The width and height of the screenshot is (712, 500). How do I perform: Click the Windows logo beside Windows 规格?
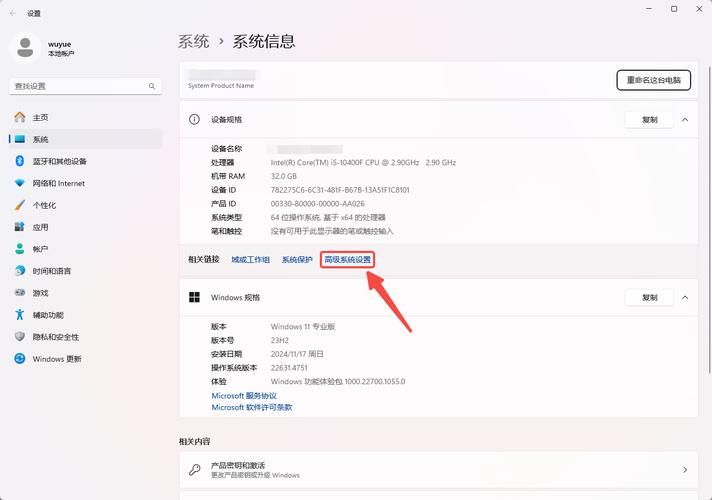pos(194,297)
